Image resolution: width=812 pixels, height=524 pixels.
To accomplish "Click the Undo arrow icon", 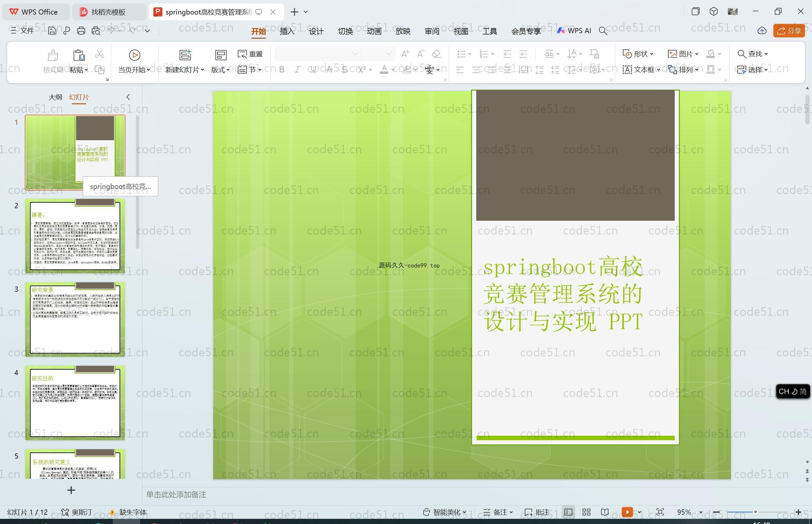I will (x=111, y=31).
